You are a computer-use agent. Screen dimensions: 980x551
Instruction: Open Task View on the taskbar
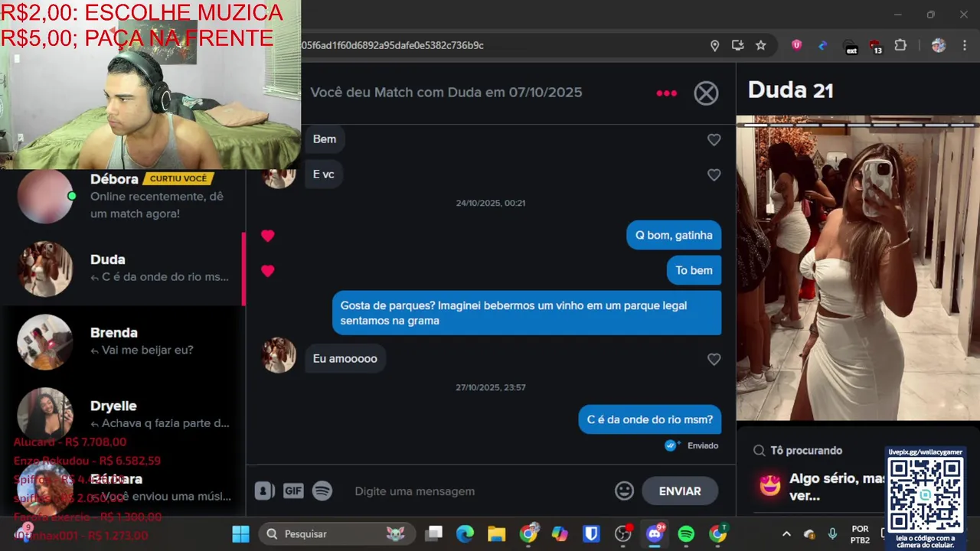point(434,533)
